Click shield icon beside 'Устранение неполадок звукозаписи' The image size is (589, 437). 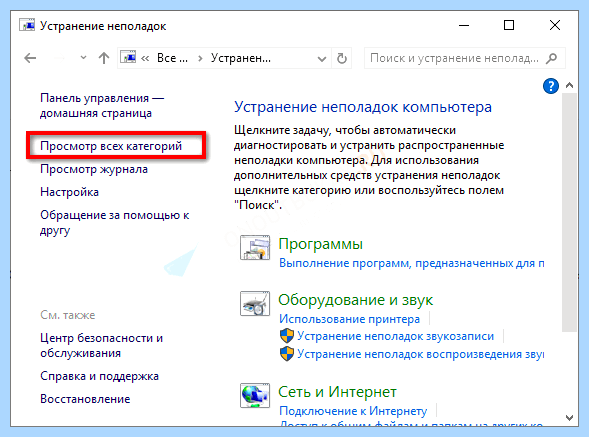point(287,336)
